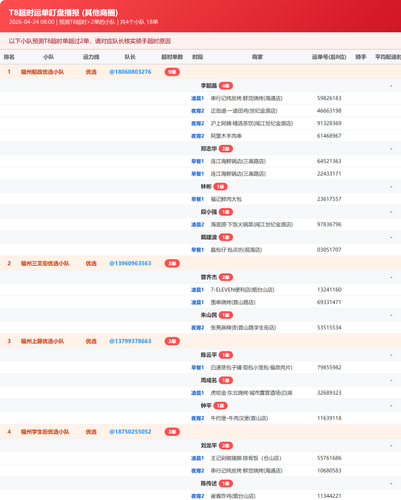The width and height of the screenshot is (401, 500).
Task: Click order number 10680583
Action: pyautogui.click(x=329, y=471)
